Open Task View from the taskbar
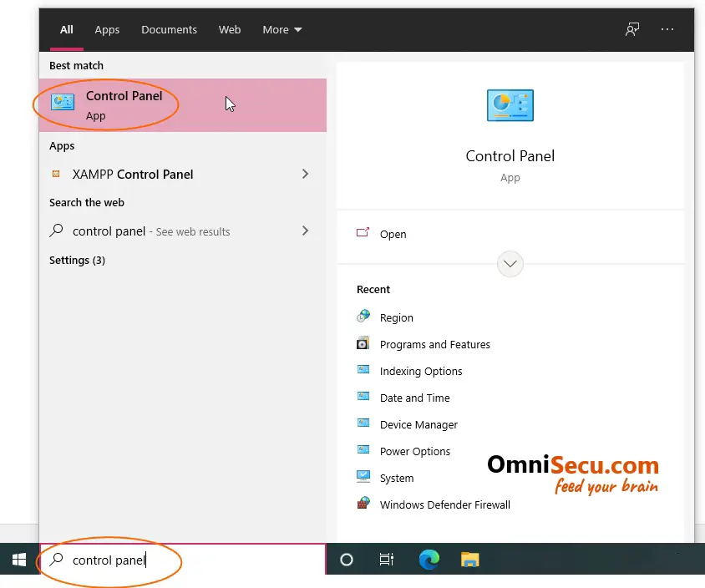 click(387, 560)
